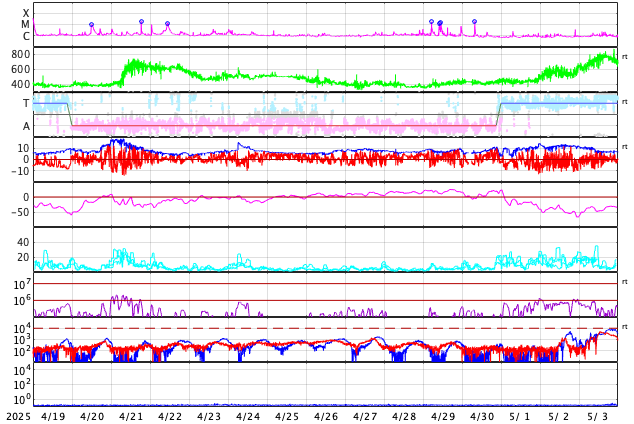Click the C flare class label
Screen dimensions: 634x424
tap(26, 36)
